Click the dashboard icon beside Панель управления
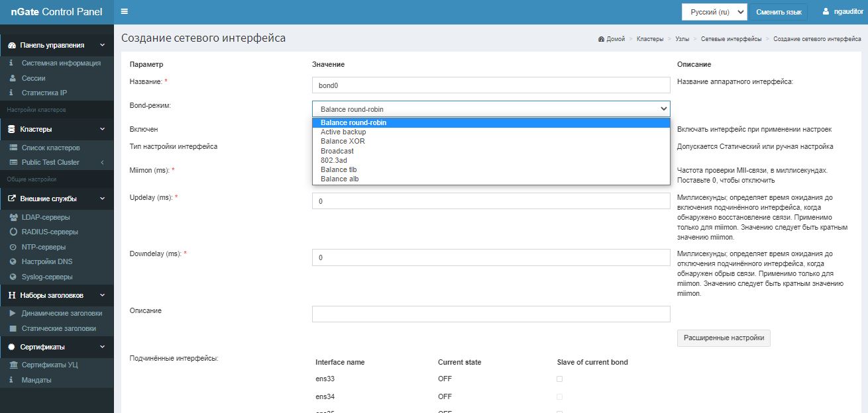868x413 pixels. click(12, 45)
